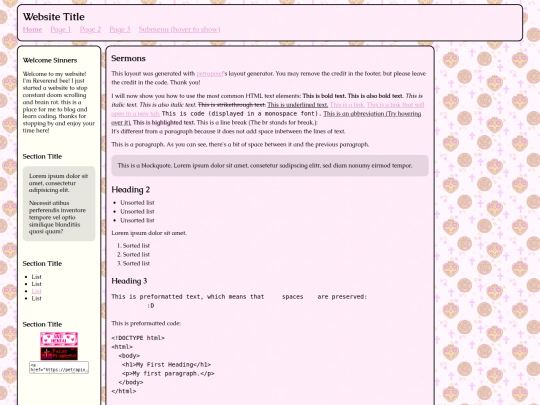Follow the petrapixel link in Sermons
The height and width of the screenshot is (405, 540).
(209, 74)
